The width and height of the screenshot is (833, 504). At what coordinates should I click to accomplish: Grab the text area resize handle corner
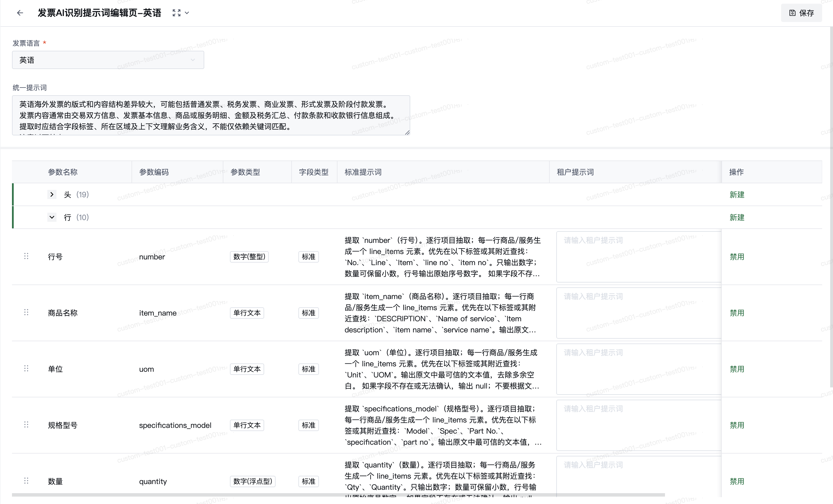point(407,133)
